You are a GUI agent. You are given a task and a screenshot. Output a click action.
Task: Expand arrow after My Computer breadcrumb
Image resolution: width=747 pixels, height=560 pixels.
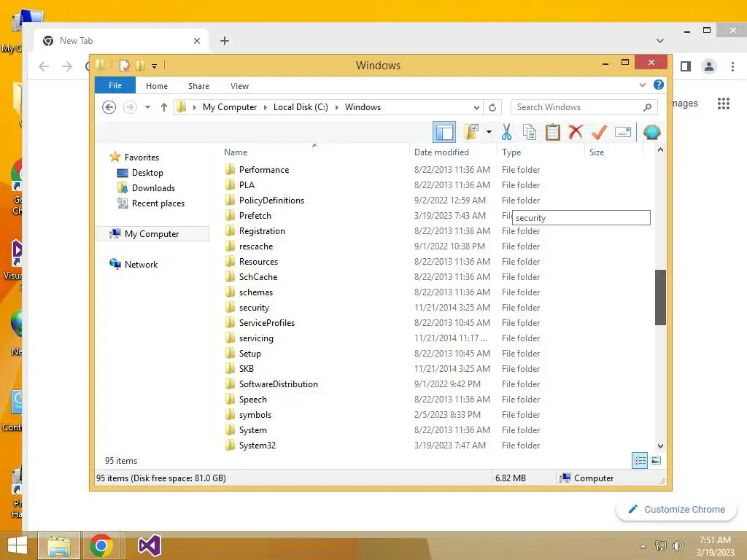point(266,107)
